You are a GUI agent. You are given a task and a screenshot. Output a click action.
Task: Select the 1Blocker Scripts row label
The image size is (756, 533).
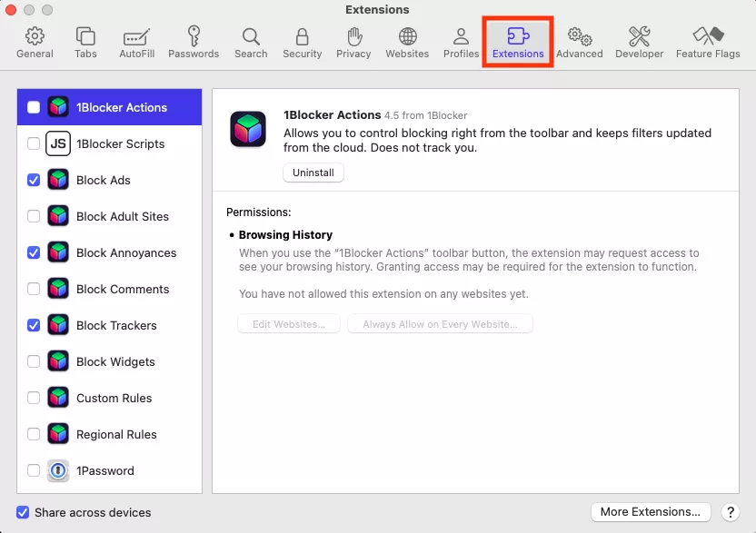click(121, 143)
